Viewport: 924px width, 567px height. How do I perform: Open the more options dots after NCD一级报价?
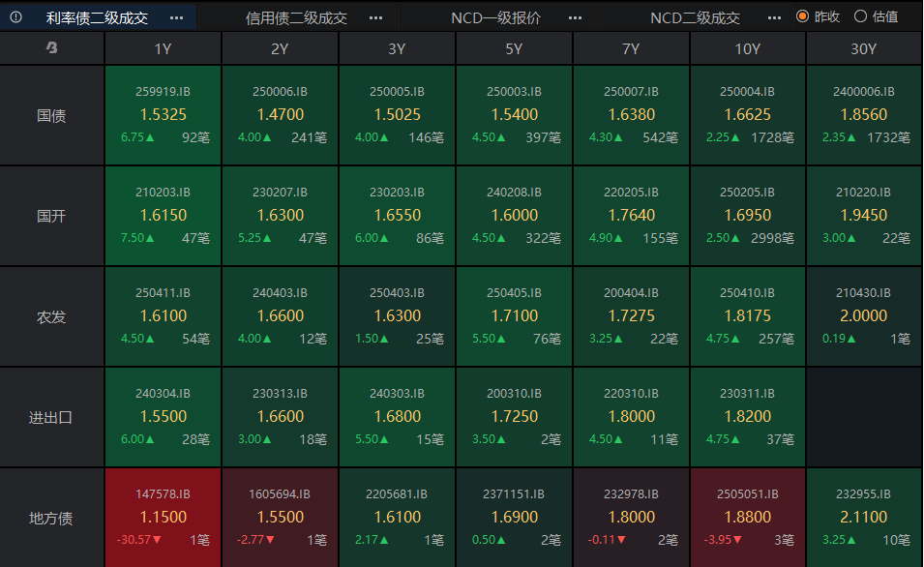point(575,17)
